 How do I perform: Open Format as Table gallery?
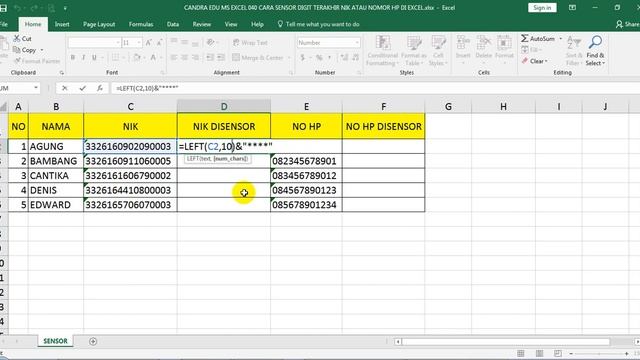tap(413, 51)
